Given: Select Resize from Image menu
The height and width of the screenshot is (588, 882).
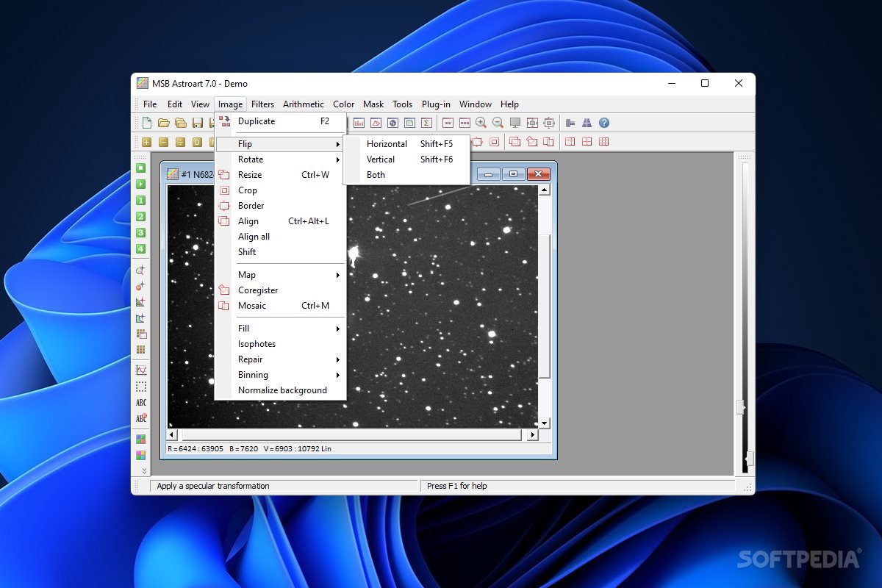Looking at the screenshot, I should pos(280,175).
